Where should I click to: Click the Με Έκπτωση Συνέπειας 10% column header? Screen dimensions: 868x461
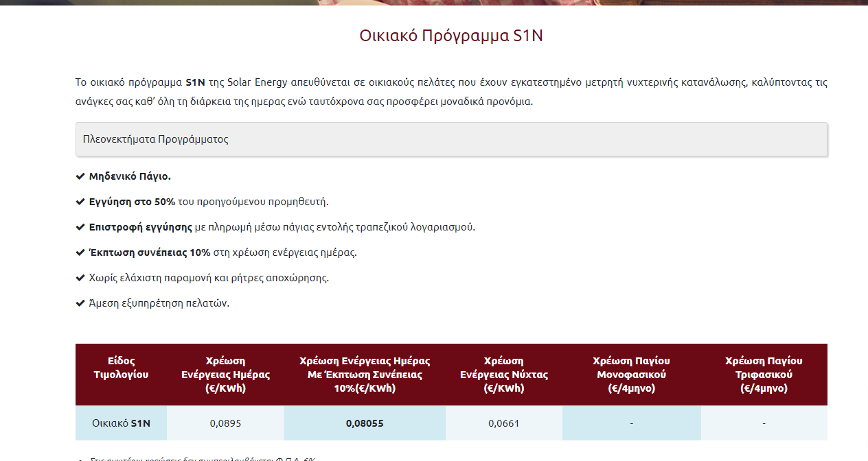coord(365,375)
